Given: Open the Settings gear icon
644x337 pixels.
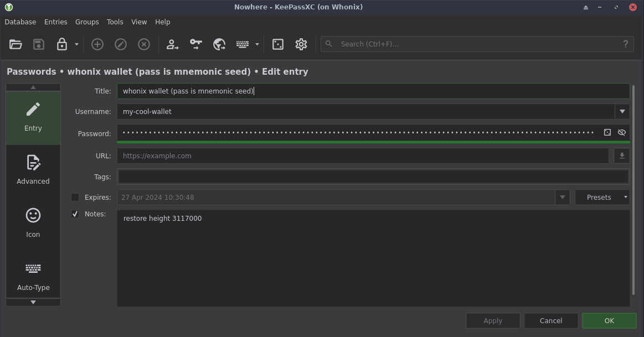Looking at the screenshot, I should click(x=301, y=44).
